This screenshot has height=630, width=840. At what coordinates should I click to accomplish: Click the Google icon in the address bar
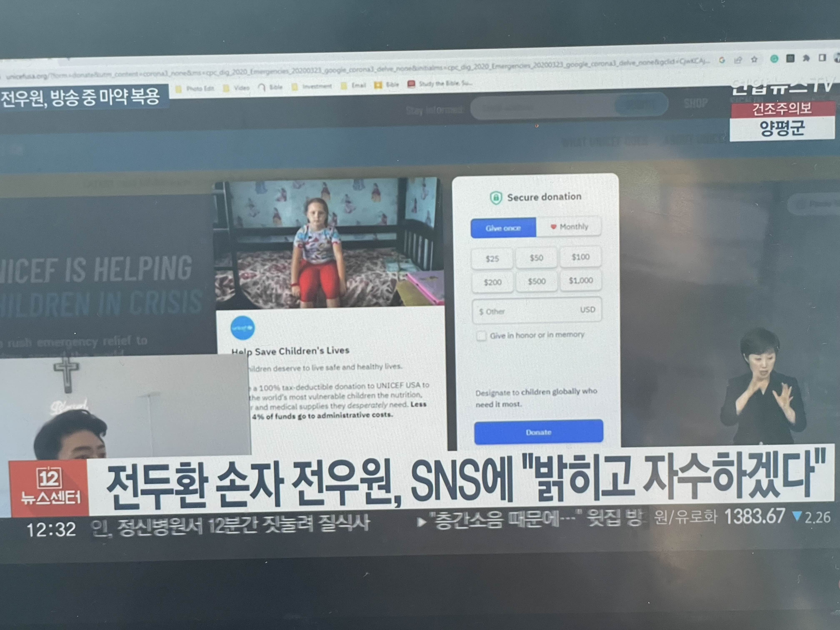point(722,60)
